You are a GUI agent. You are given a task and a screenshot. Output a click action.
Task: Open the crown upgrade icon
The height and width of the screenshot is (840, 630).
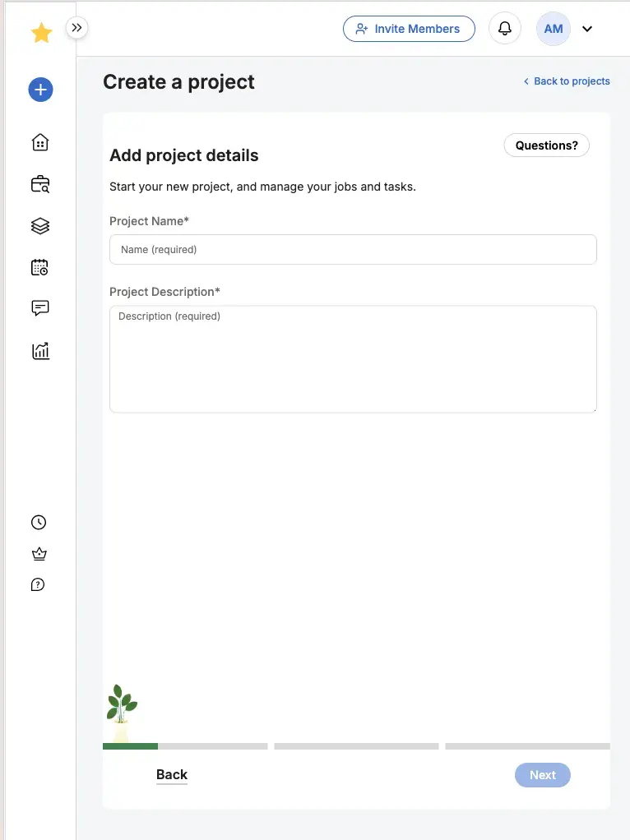click(38, 553)
